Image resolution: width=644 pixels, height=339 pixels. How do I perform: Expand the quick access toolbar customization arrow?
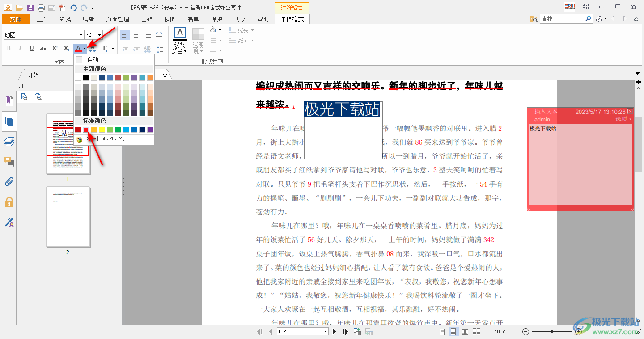(92, 8)
